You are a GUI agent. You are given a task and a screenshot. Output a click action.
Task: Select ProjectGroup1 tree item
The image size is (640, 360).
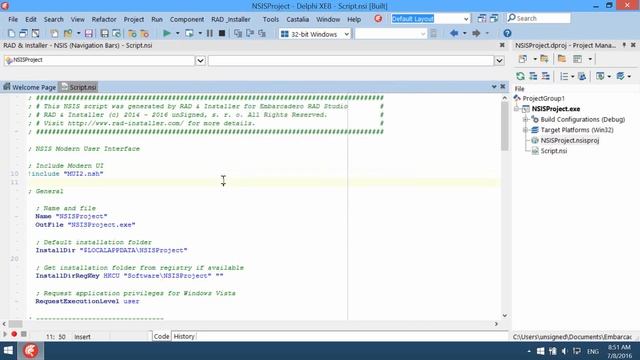click(543, 98)
